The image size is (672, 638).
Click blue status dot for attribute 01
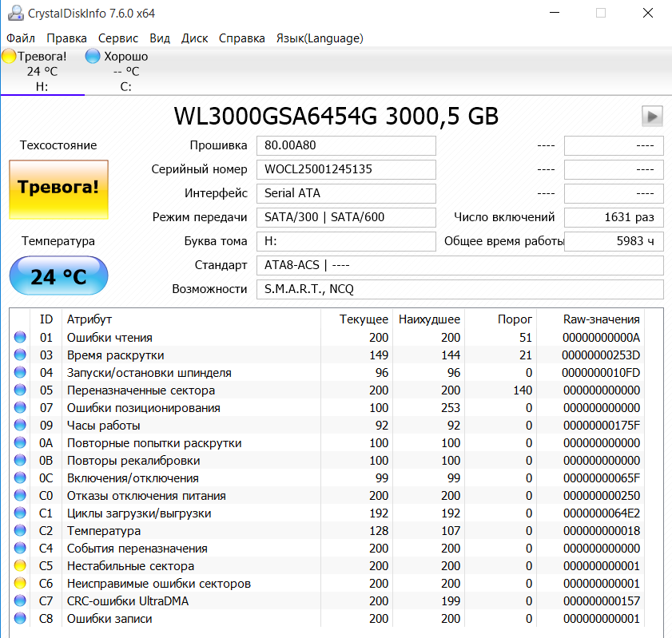tap(20, 338)
